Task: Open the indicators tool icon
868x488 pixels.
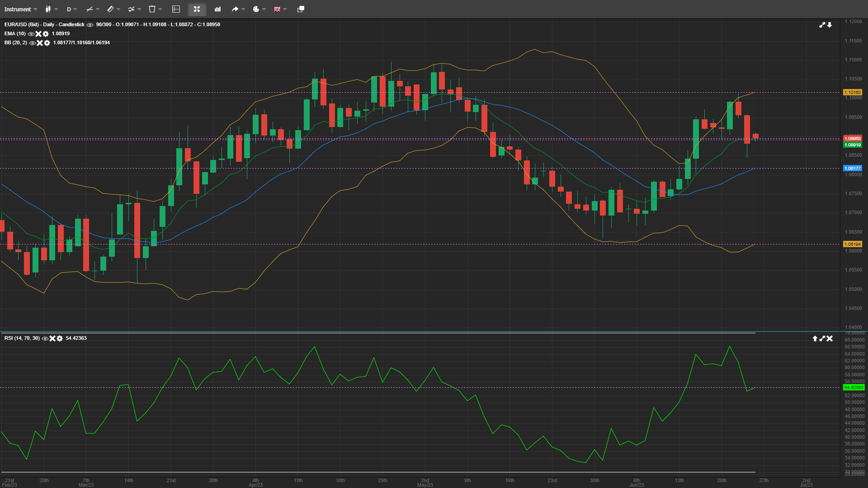Action: point(131,9)
